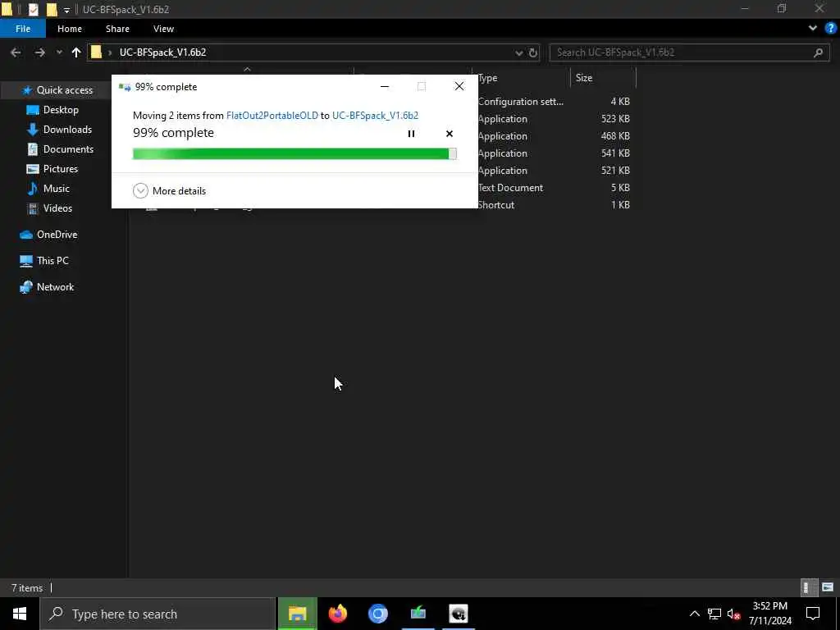Open the Share ribbon tab

tap(117, 29)
